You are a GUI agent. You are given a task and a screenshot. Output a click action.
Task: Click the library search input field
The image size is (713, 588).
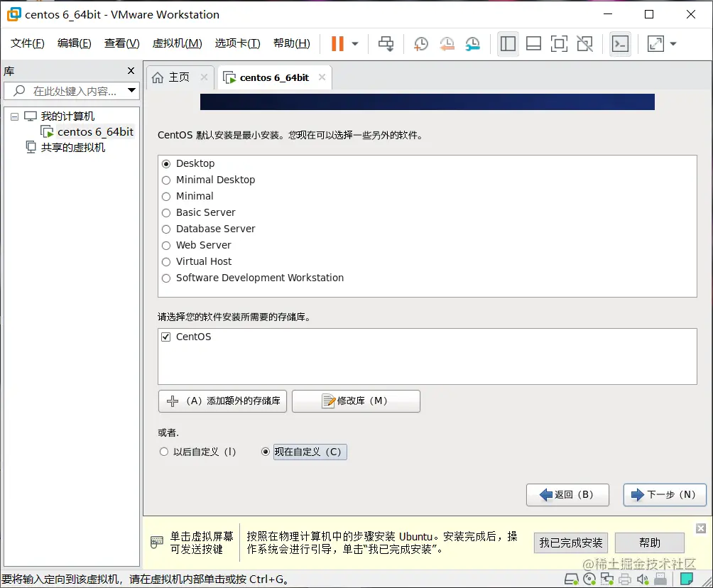pos(74,91)
